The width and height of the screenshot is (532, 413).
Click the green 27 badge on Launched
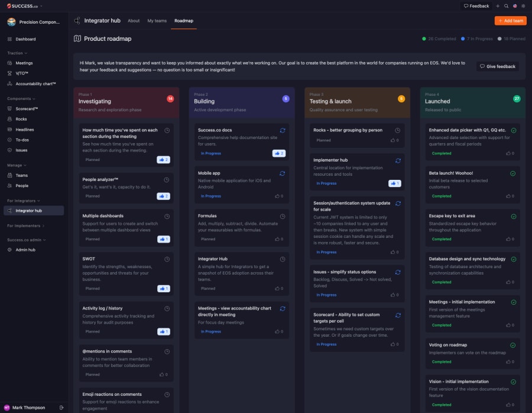coord(517,99)
